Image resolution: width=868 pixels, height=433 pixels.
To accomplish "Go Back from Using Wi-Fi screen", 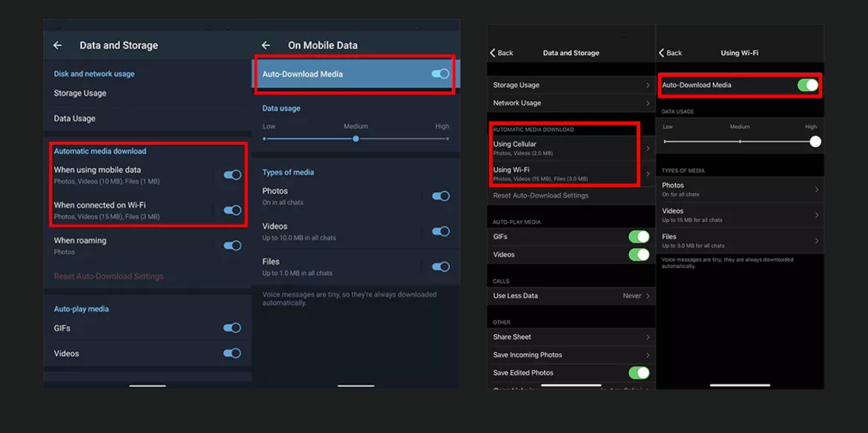I will 671,53.
